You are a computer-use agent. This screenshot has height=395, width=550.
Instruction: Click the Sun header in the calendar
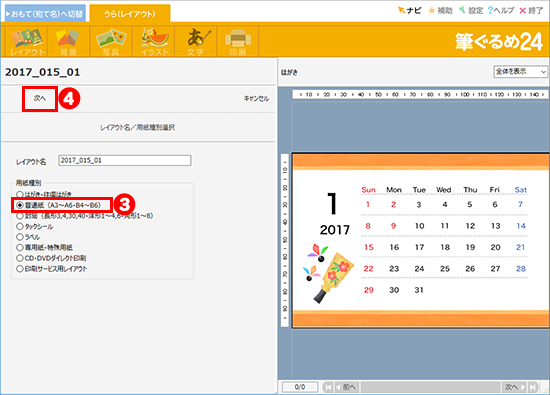coord(369,190)
